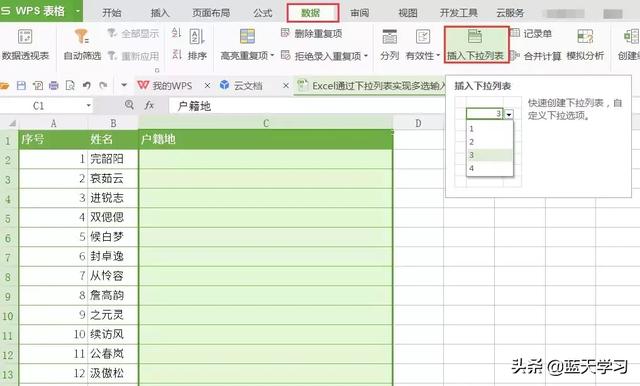Open the 开始 ribbon tab
This screenshot has width=640, height=386.
[112, 13]
